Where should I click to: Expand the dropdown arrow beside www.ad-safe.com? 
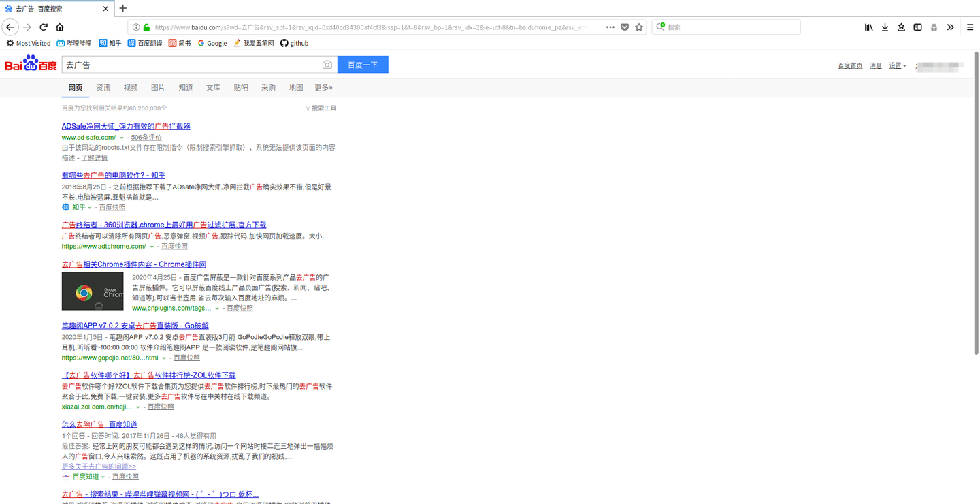point(122,138)
